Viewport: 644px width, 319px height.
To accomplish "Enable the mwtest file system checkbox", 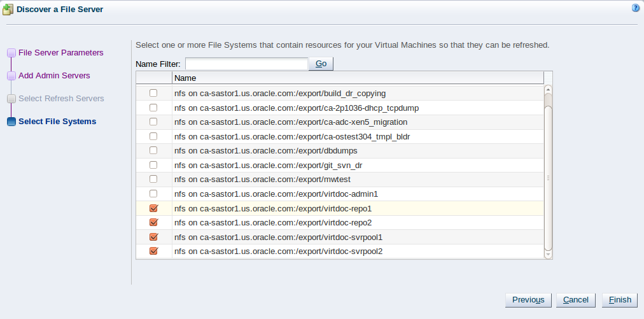I will (x=153, y=179).
